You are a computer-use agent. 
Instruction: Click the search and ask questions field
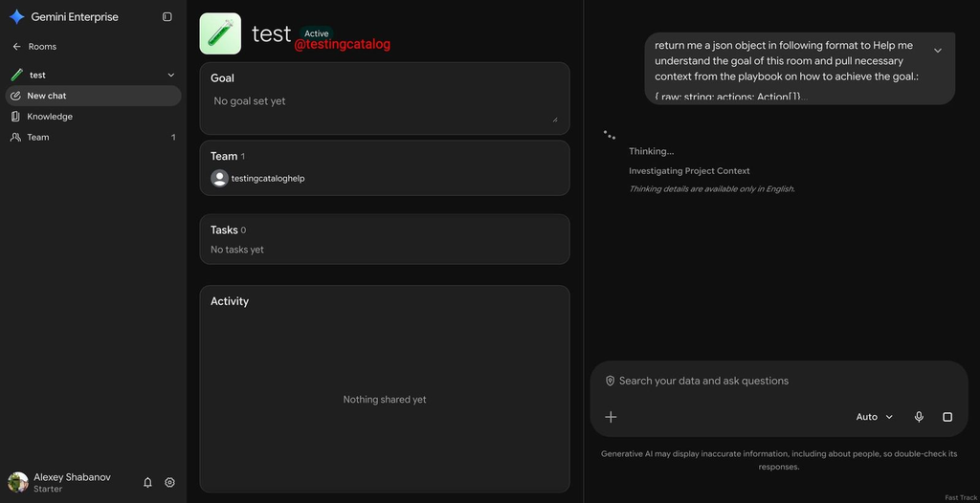point(779,381)
